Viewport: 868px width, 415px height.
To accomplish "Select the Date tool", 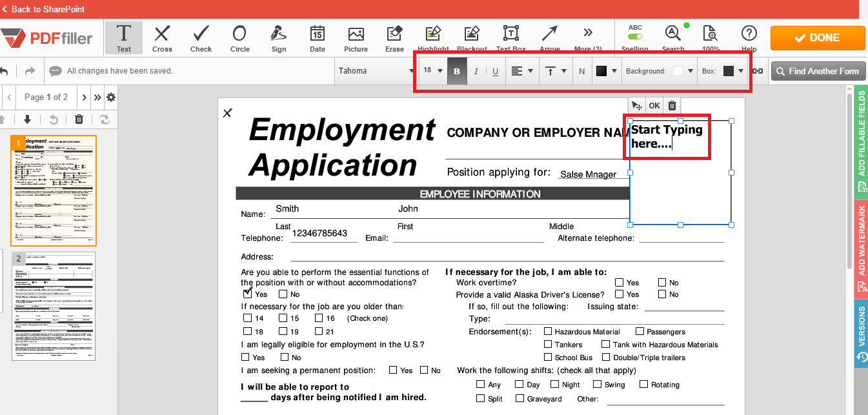I will pyautogui.click(x=318, y=38).
